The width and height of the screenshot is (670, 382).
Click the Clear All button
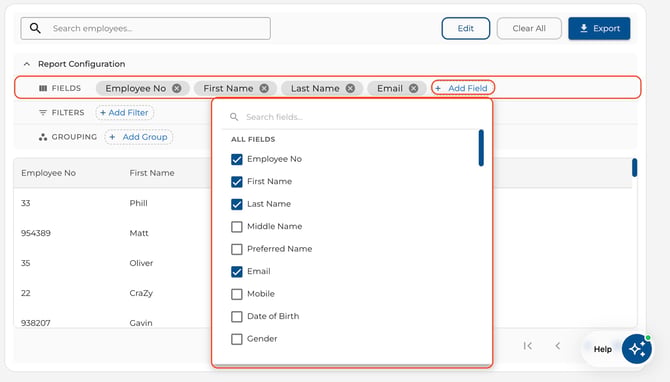pyautogui.click(x=529, y=29)
